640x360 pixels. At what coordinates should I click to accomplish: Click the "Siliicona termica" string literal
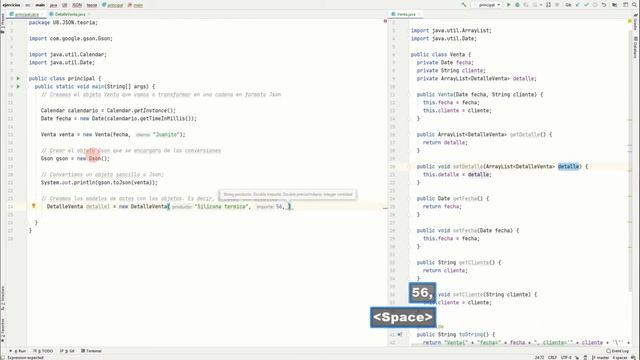tap(221, 206)
